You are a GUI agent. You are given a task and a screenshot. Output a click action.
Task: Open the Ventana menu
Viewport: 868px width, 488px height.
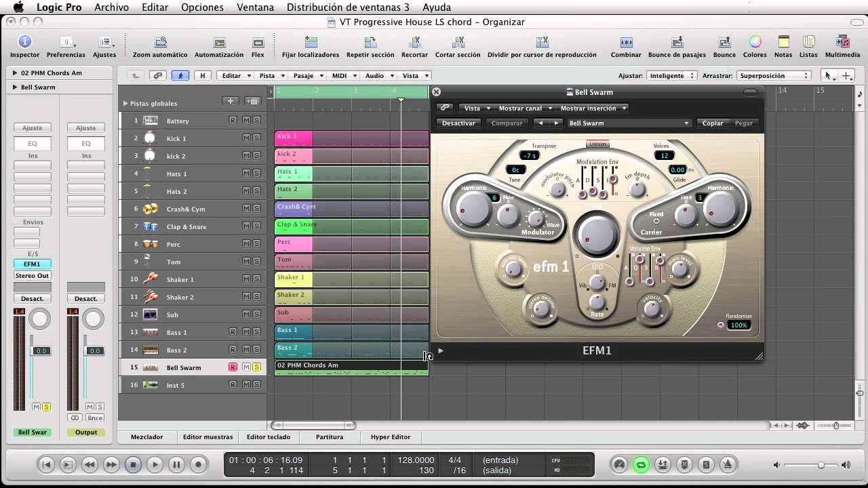pos(256,7)
